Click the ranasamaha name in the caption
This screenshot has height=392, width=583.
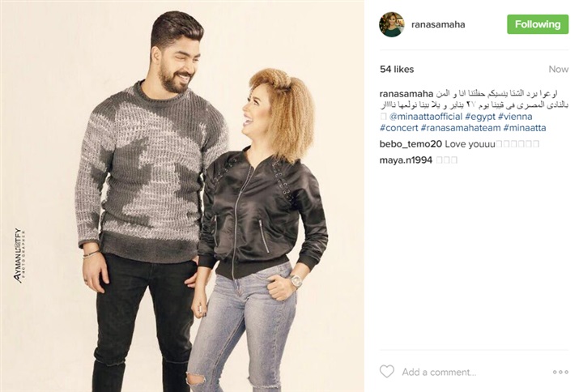point(406,94)
